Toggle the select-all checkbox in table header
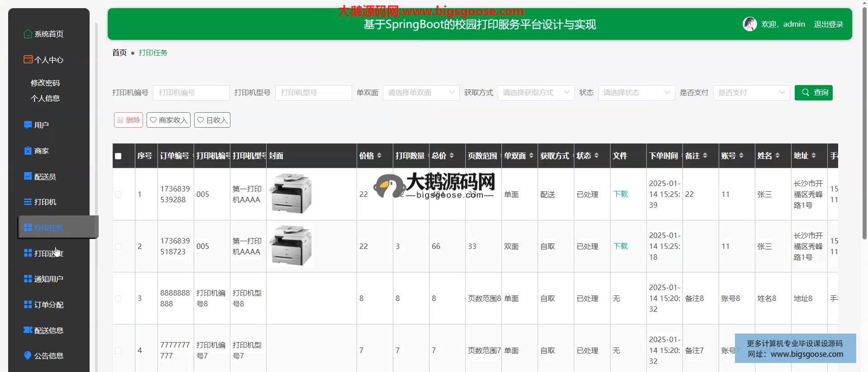This screenshot has height=372, width=868. (x=118, y=156)
